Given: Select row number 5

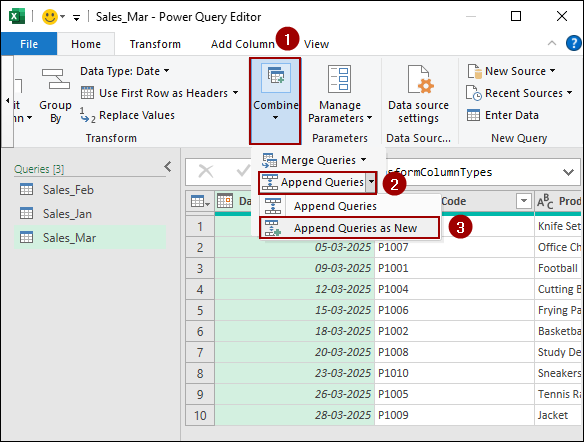Looking at the screenshot, I should click(200, 310).
